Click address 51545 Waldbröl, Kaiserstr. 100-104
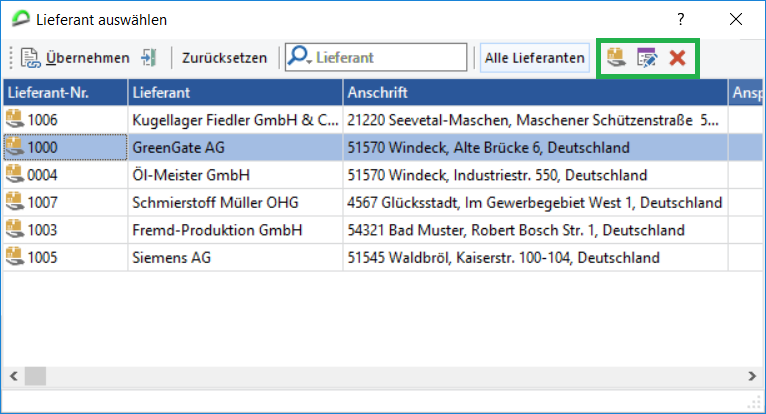This screenshot has width=766, height=414. pos(504,257)
